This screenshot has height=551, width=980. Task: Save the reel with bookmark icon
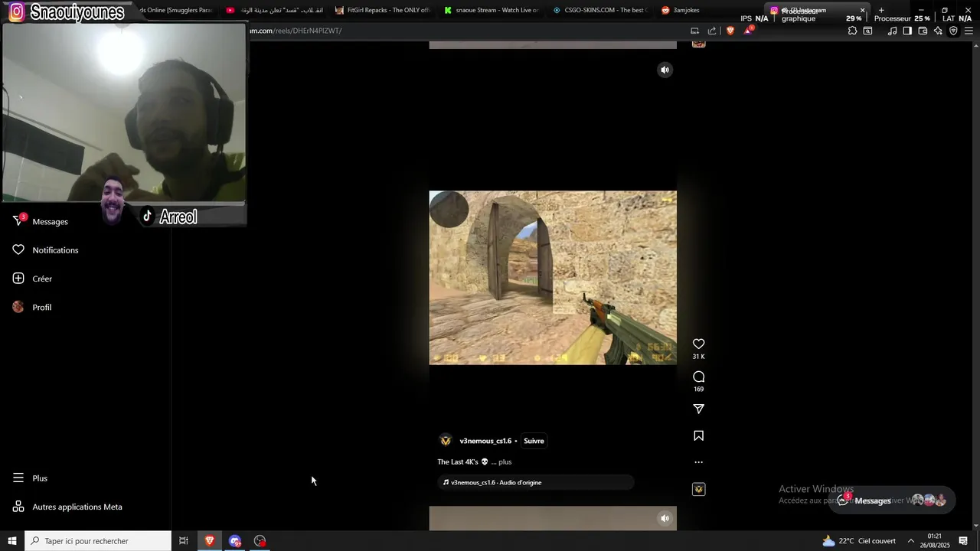[x=698, y=436]
